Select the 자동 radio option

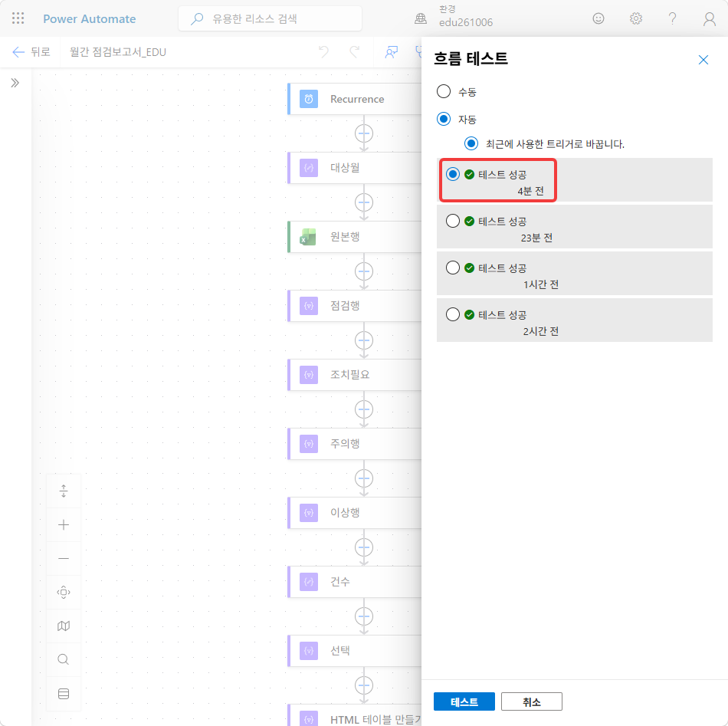coord(444,119)
